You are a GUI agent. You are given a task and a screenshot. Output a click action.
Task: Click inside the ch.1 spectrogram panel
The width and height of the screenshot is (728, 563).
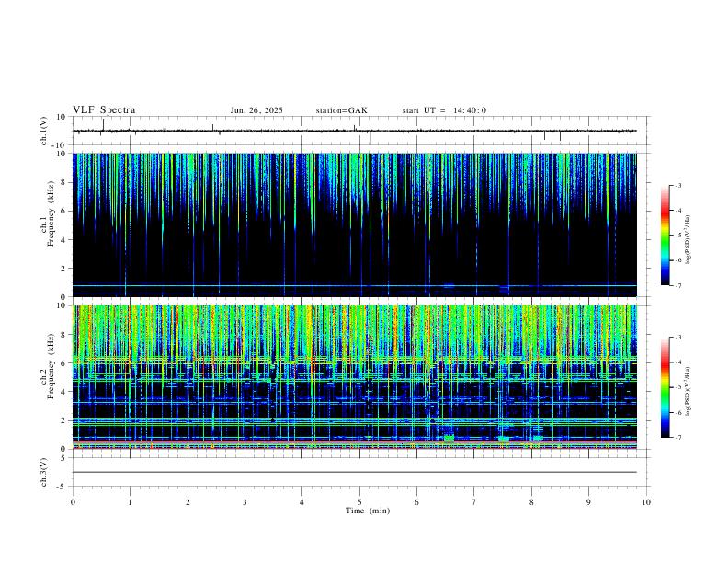click(x=354, y=224)
